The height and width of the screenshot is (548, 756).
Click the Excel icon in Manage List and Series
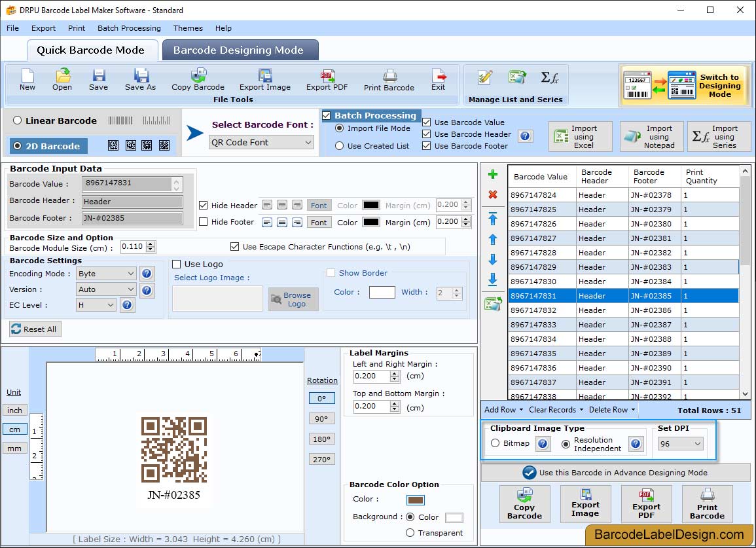[x=517, y=77]
